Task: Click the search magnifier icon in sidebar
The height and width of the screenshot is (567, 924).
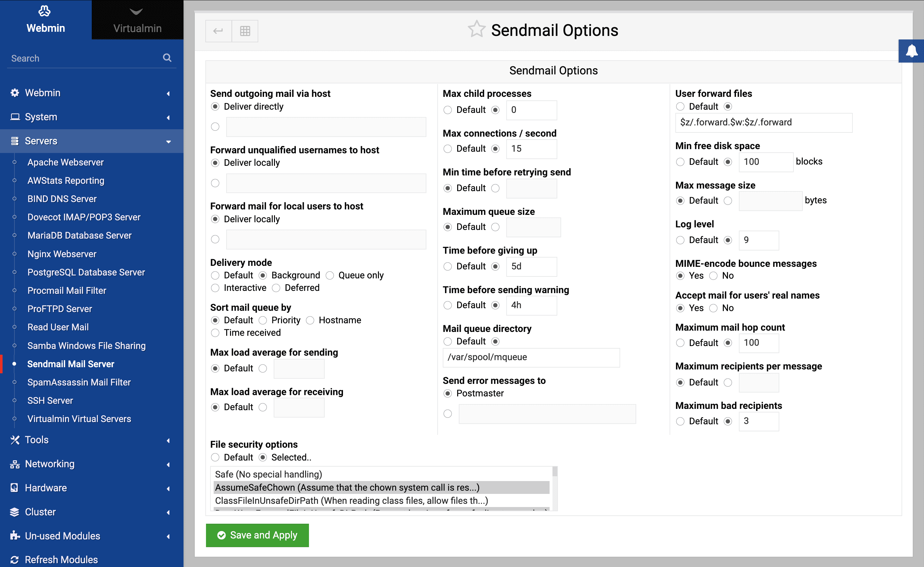Action: pos(168,58)
